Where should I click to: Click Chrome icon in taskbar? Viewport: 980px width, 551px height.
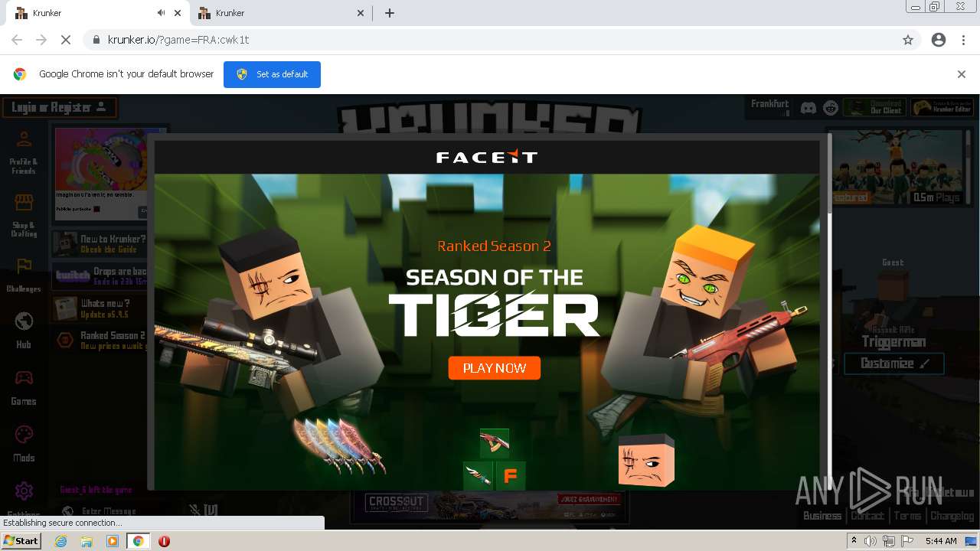coord(139,541)
